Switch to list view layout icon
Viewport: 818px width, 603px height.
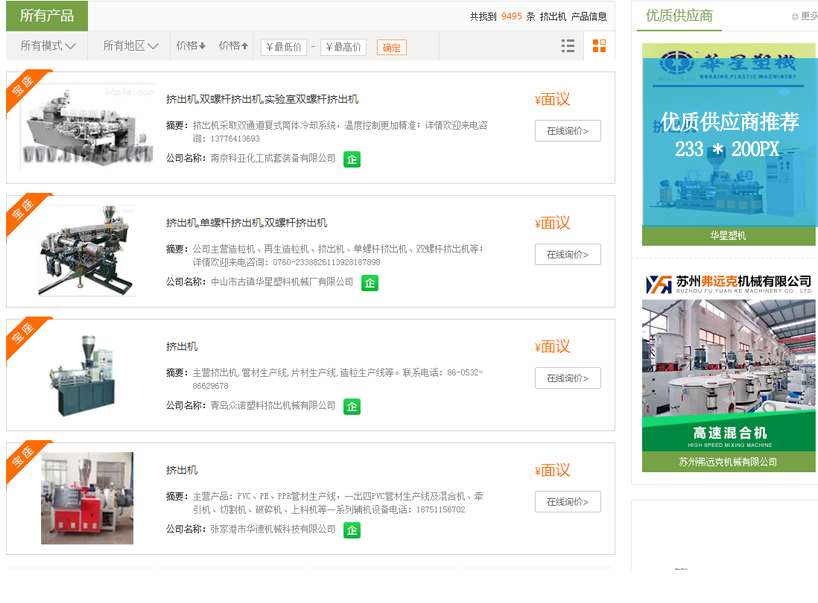[x=568, y=46]
